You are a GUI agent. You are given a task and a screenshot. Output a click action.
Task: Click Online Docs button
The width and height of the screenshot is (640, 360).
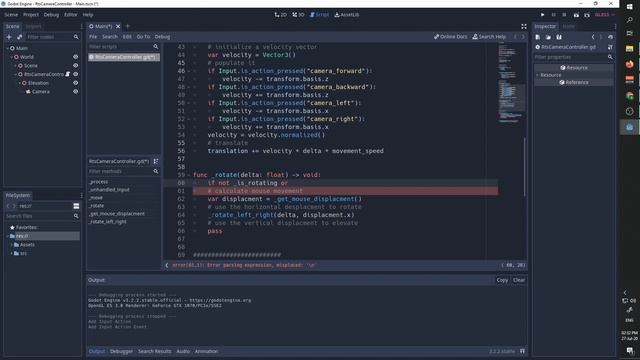(451, 37)
